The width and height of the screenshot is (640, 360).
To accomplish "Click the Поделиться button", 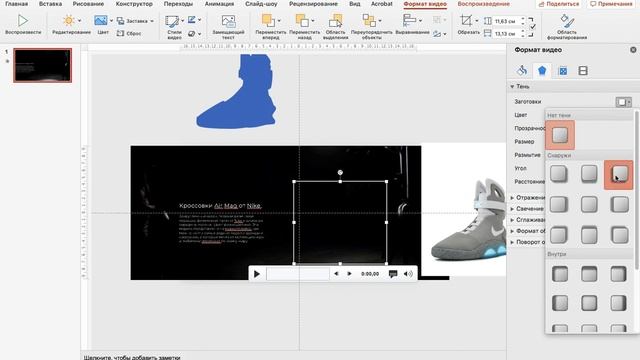I will point(559,4).
